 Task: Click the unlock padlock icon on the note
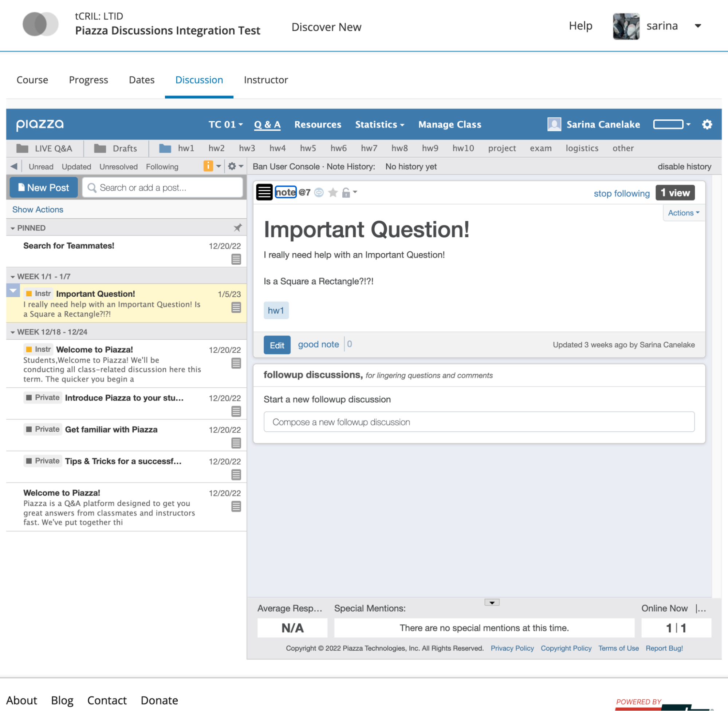point(346,193)
